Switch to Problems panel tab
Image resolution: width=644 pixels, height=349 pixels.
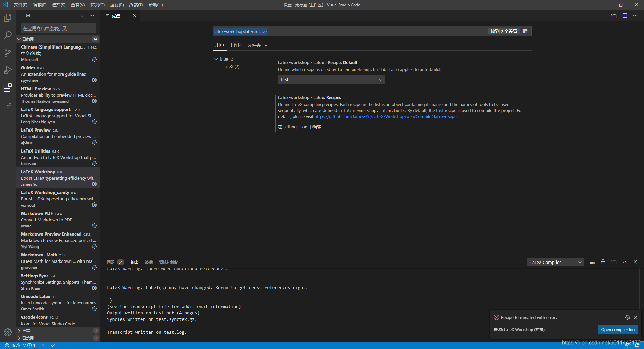[x=115, y=262]
